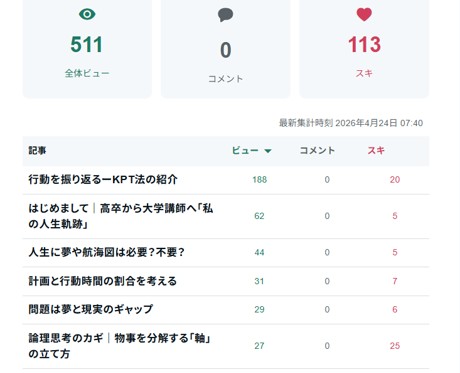
Task: Select the ビュー column header
Action: 245,151
